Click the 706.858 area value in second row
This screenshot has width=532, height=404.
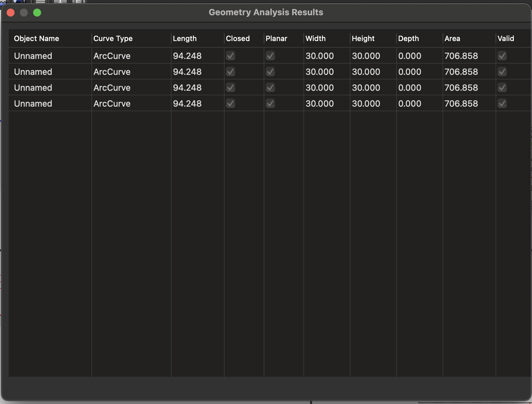(461, 72)
